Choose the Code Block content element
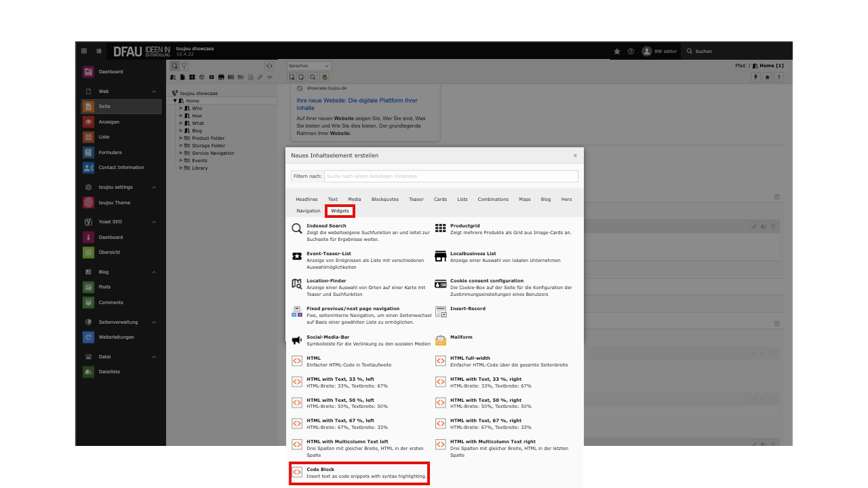868x488 pixels. click(359, 473)
